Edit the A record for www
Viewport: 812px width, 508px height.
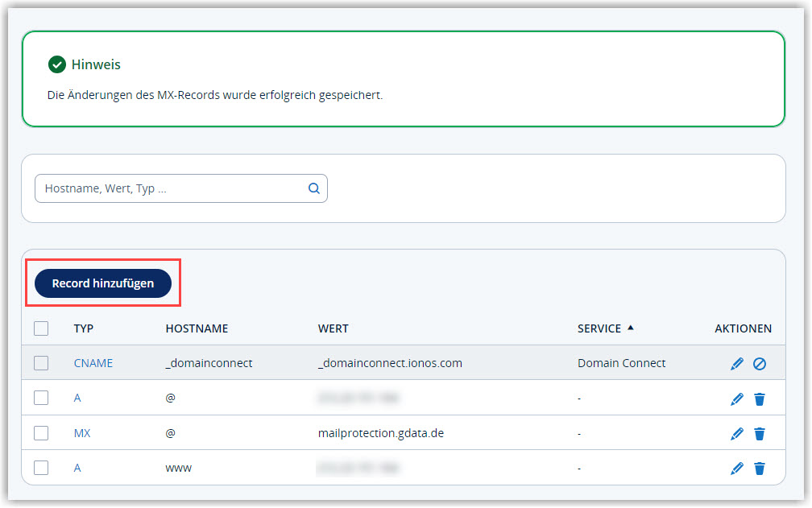coord(736,469)
